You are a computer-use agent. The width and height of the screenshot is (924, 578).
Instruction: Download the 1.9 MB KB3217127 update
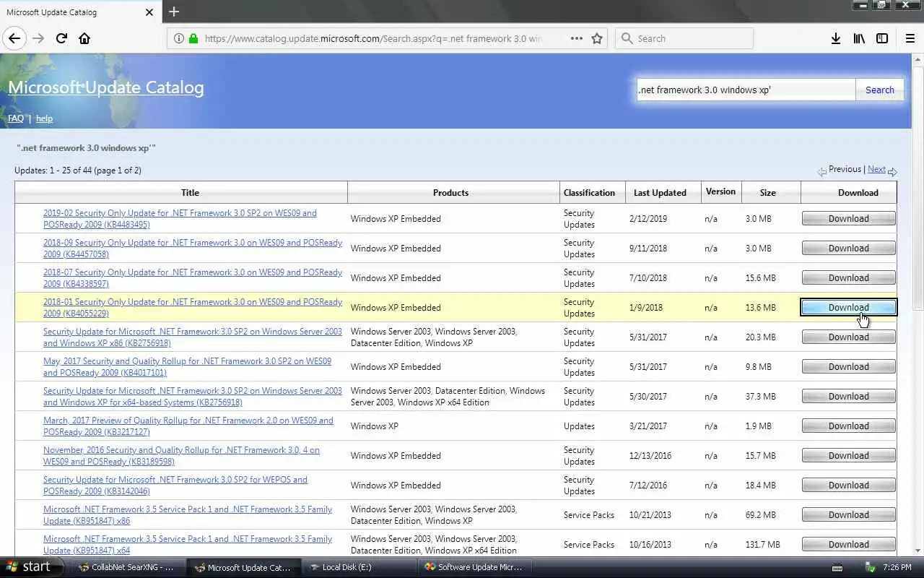848,426
